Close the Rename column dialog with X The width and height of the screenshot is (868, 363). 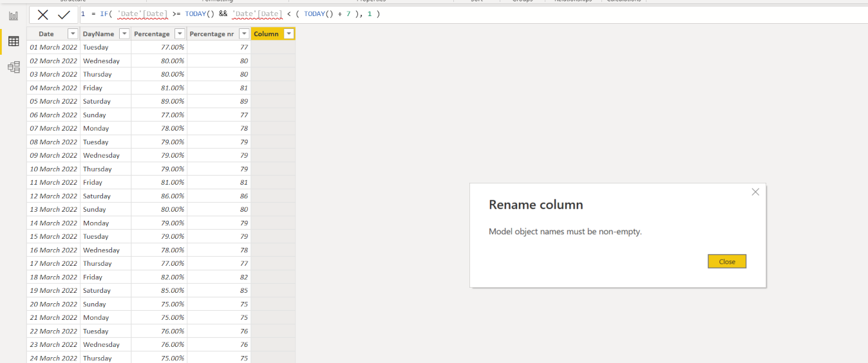tap(755, 192)
